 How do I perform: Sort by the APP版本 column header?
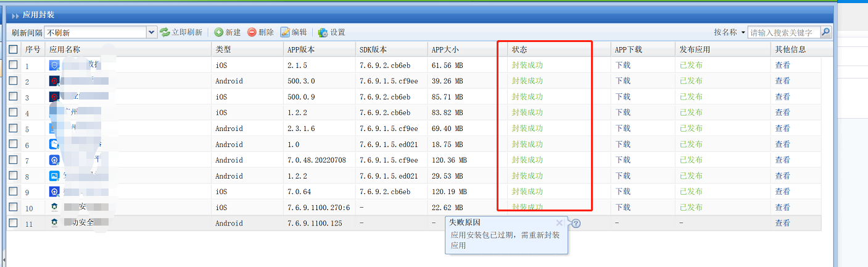[301, 49]
